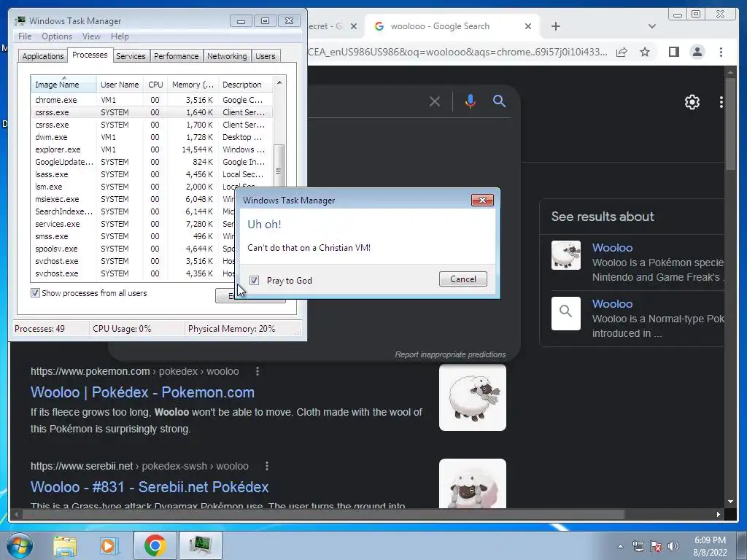Switch to the Performance tab
This screenshot has width=747, height=560.
[177, 55]
